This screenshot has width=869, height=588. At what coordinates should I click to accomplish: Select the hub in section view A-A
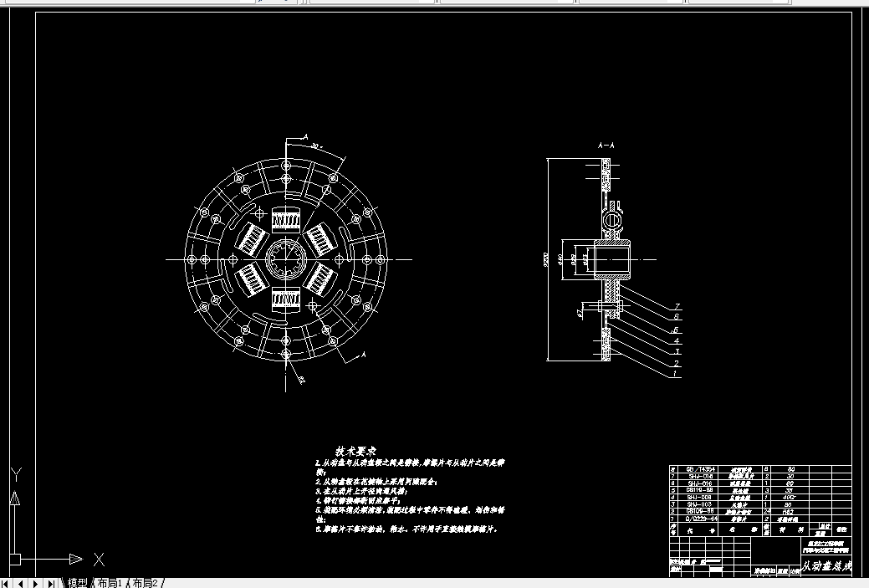(613, 259)
